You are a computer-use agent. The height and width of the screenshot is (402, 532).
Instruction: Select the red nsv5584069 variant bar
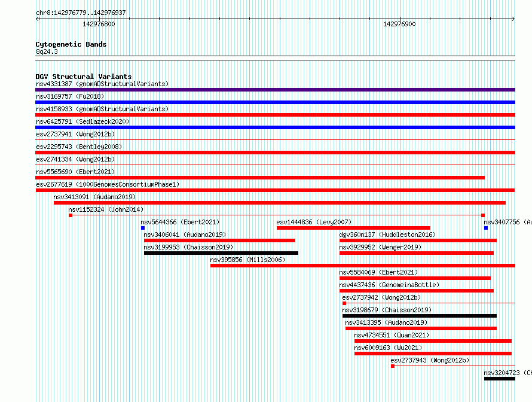pos(415,278)
